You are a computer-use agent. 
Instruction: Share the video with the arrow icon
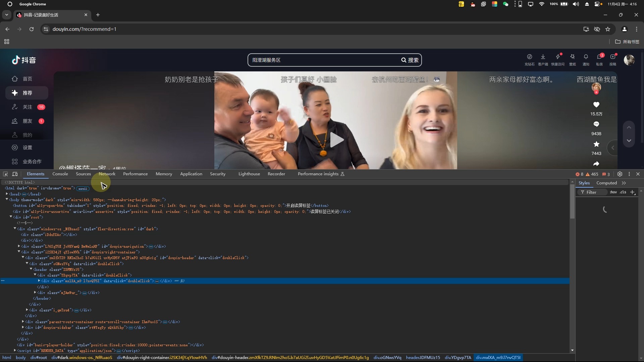[x=596, y=164]
